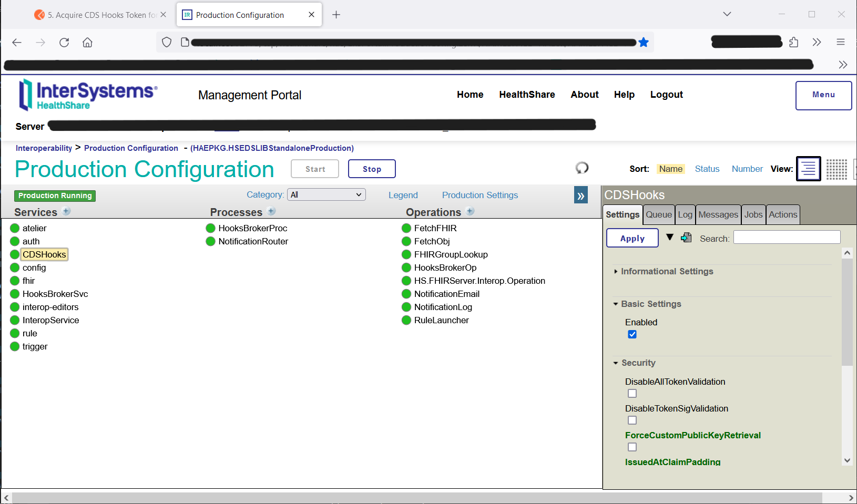Open the browser home page icon

point(87,43)
